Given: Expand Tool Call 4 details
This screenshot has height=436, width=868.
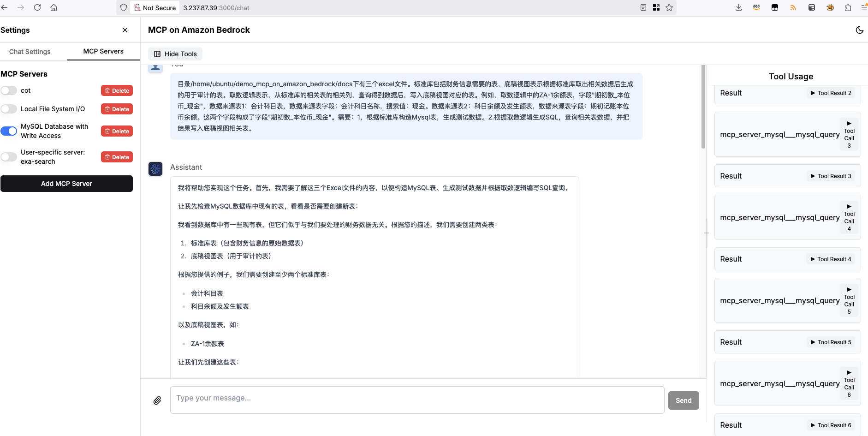Looking at the screenshot, I should pos(849,218).
